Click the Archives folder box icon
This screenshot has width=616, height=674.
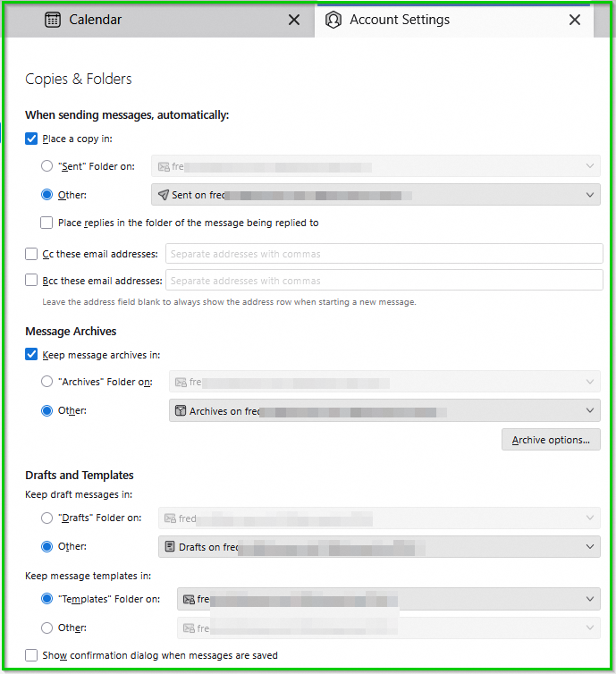180,411
